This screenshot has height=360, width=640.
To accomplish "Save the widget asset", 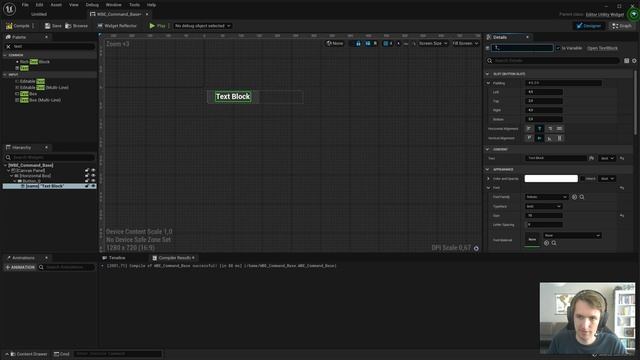I will coord(53,26).
